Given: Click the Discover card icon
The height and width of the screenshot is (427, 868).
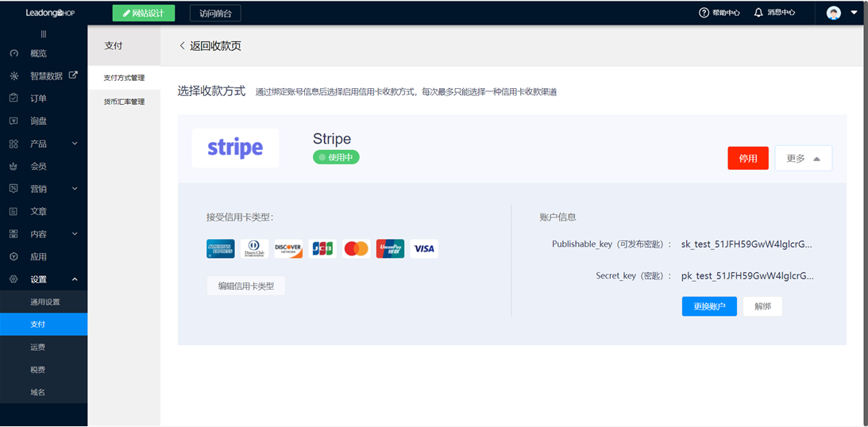Looking at the screenshot, I should coord(288,248).
